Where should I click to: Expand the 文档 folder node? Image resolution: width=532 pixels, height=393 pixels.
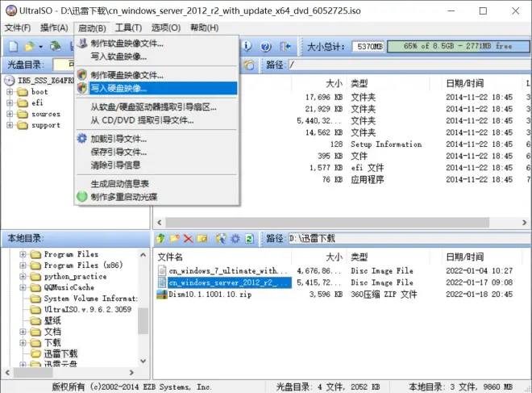[23, 332]
